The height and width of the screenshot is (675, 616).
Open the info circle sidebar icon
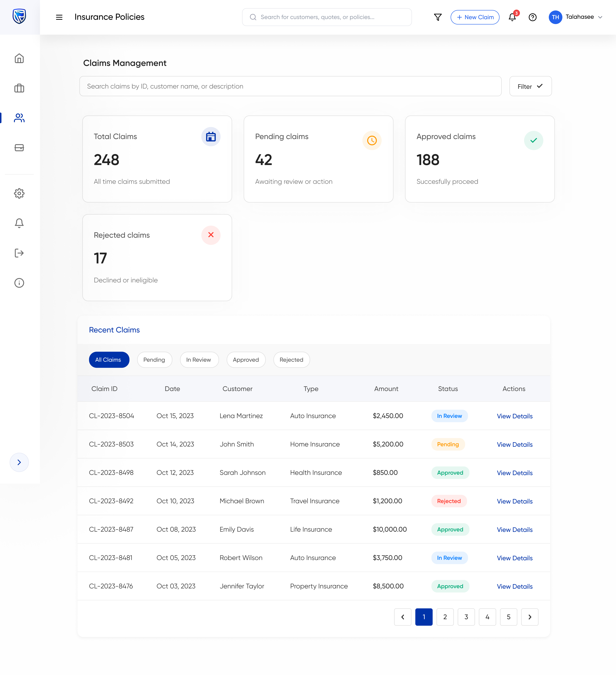[x=19, y=283]
